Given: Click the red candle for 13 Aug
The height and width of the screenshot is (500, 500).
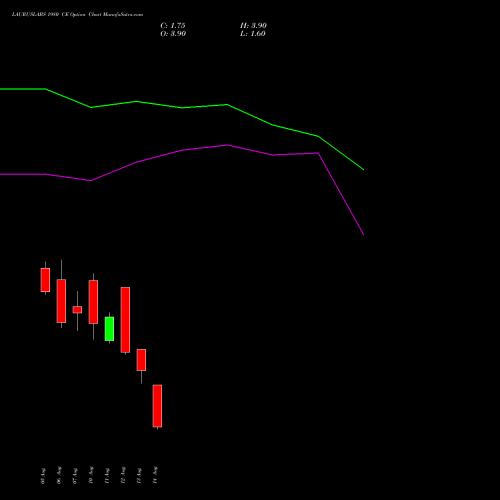Looking at the screenshot, I should (141, 360).
